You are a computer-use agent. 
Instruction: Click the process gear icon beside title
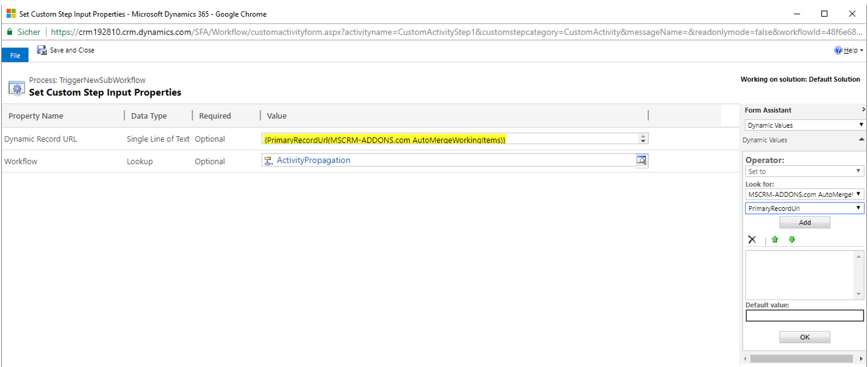[16, 87]
